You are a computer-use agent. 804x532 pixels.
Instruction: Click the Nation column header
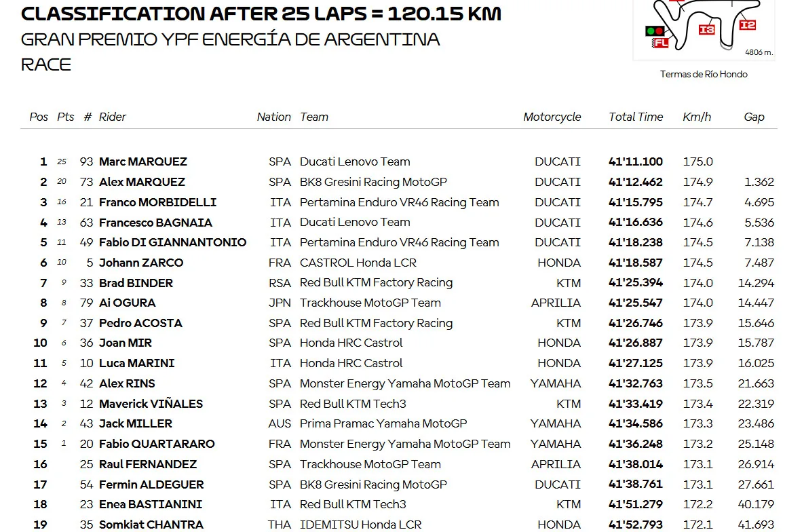tap(274, 117)
